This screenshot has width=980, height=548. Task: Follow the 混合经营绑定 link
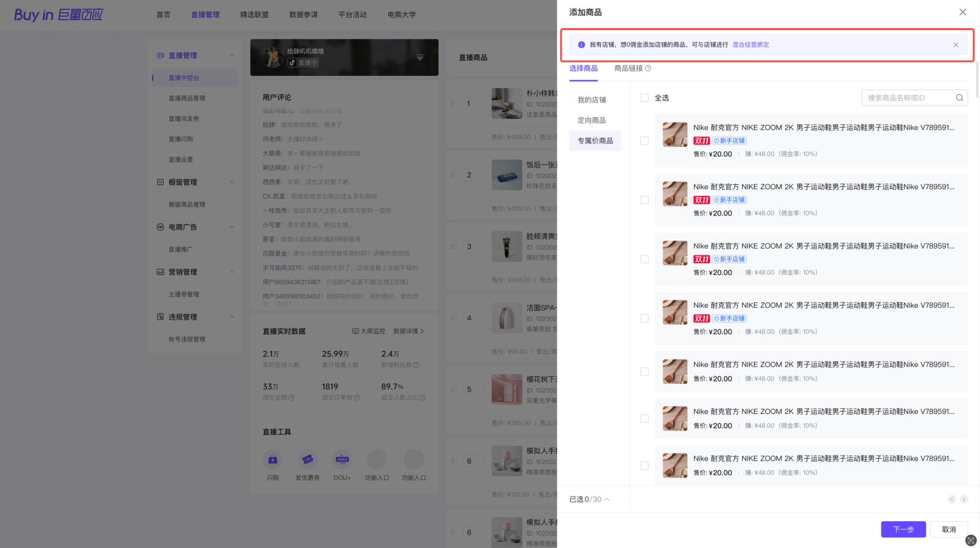coord(751,45)
